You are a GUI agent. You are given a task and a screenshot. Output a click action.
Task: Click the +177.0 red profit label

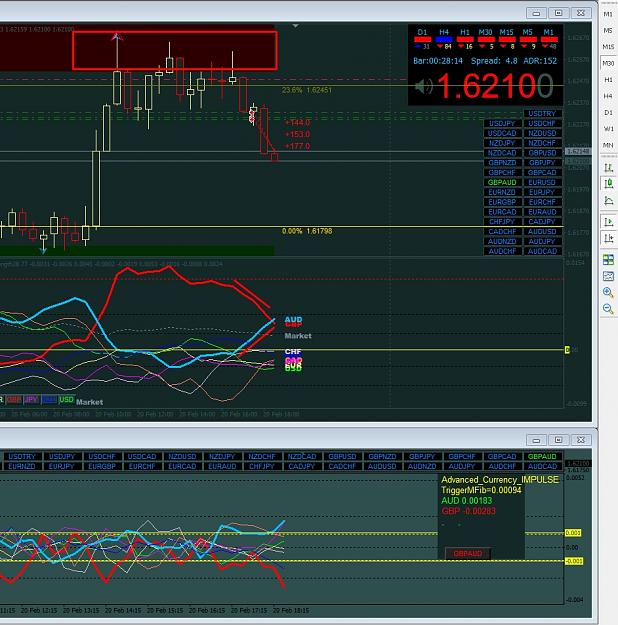pyautogui.click(x=297, y=146)
